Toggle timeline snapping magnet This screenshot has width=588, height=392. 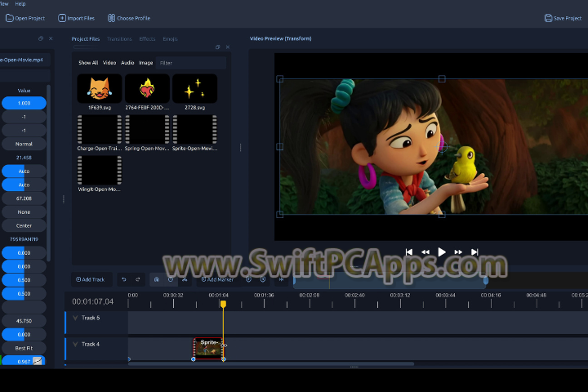[157, 279]
